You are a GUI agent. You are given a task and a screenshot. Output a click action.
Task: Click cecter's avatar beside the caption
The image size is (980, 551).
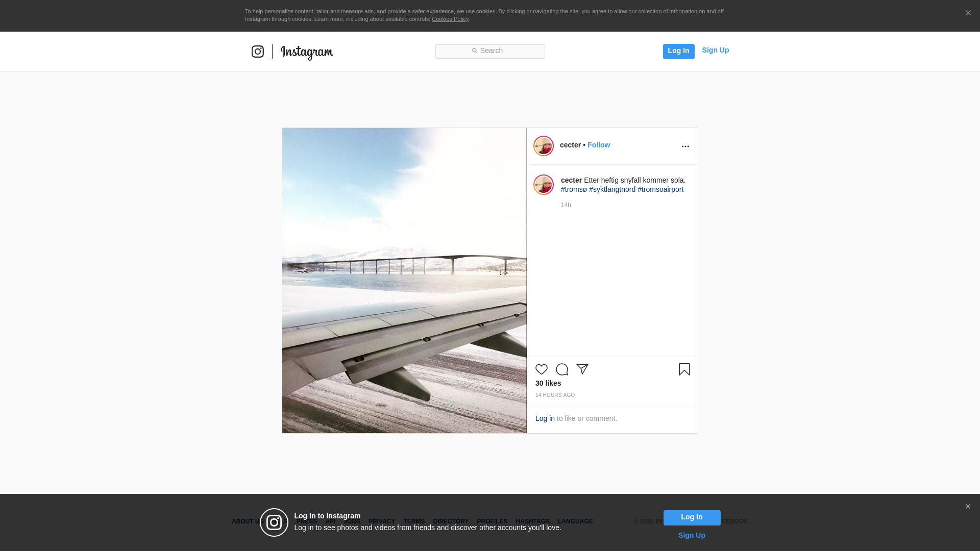click(x=544, y=185)
